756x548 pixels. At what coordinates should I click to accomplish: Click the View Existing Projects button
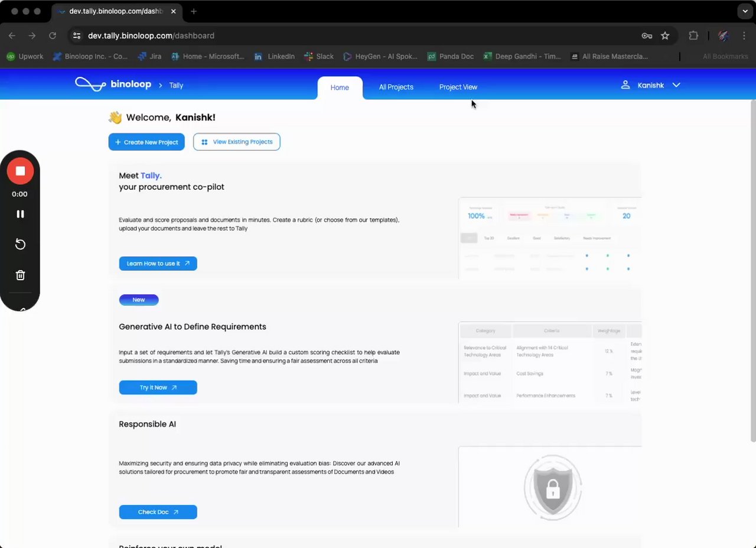point(237,142)
